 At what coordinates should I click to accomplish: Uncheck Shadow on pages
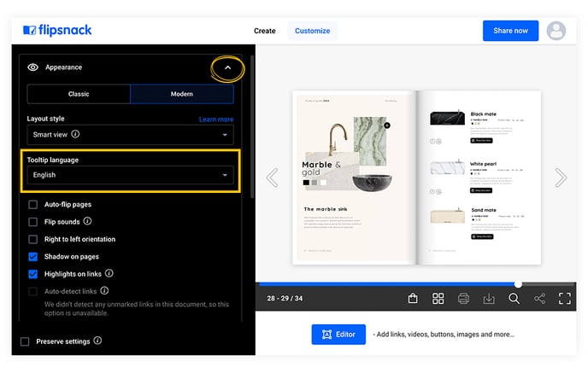(x=33, y=257)
